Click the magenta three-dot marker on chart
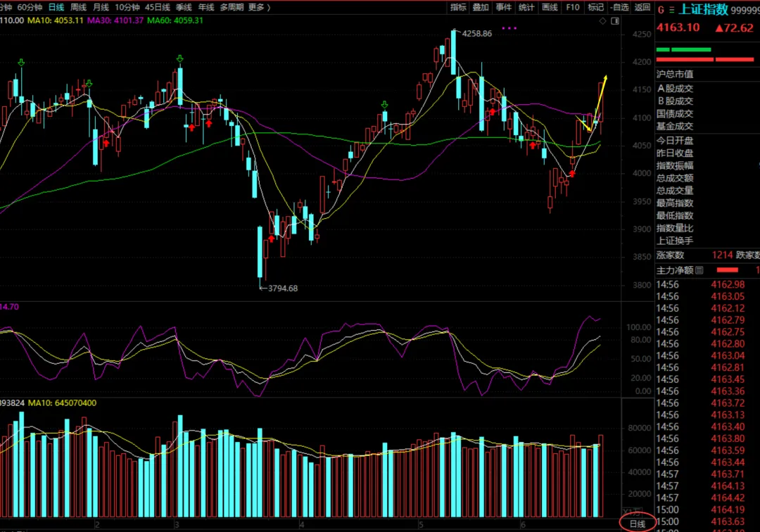Screen dimensions: 760x532 click(x=509, y=28)
